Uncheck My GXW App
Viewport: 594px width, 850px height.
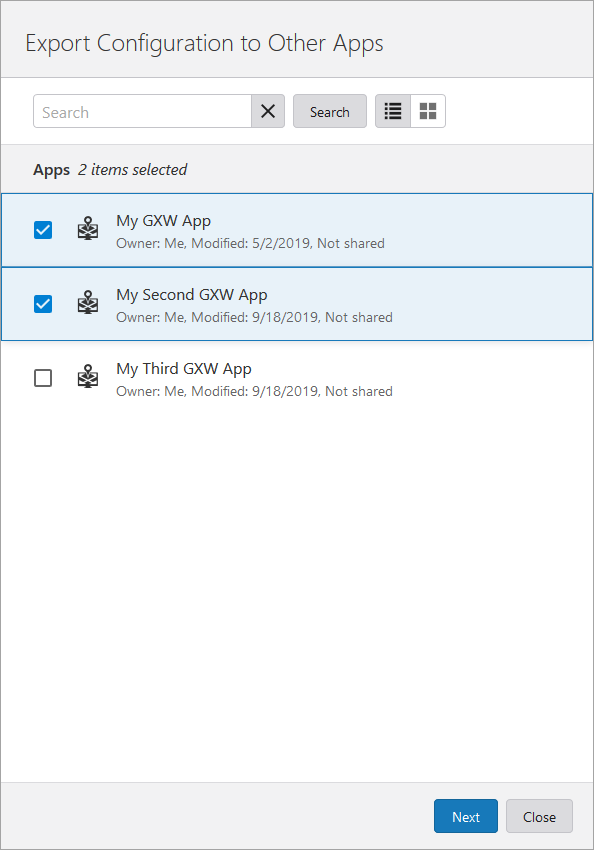43,229
